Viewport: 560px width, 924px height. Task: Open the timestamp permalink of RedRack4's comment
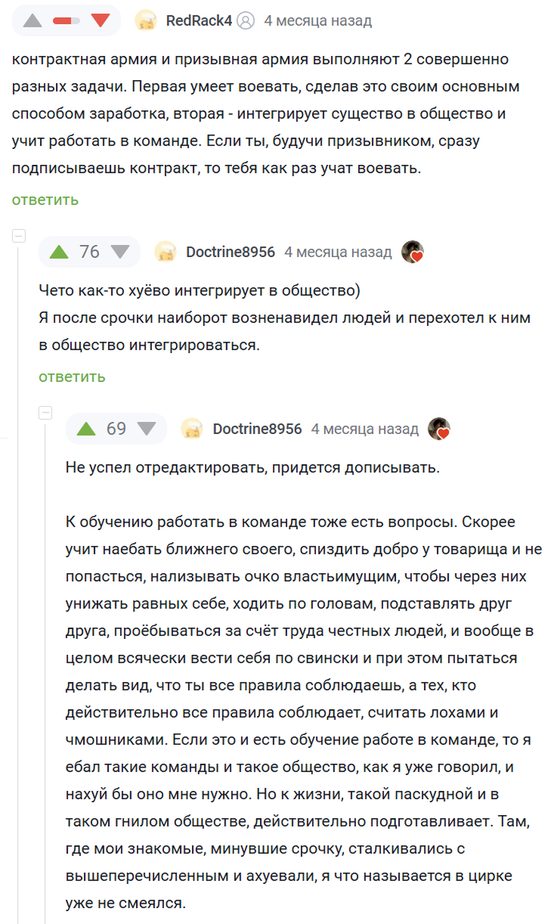click(318, 21)
